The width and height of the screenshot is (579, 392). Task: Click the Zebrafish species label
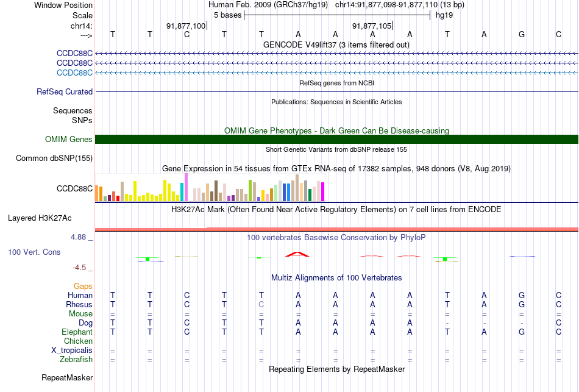76,359
